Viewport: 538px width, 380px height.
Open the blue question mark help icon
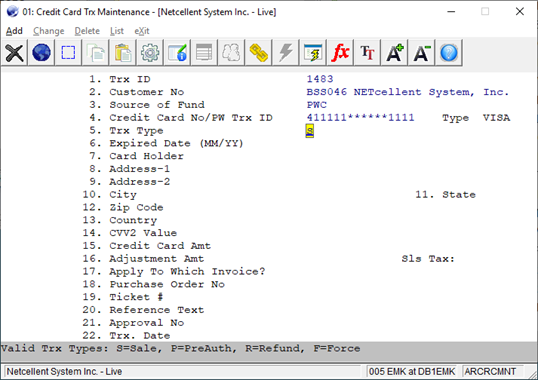(x=448, y=53)
